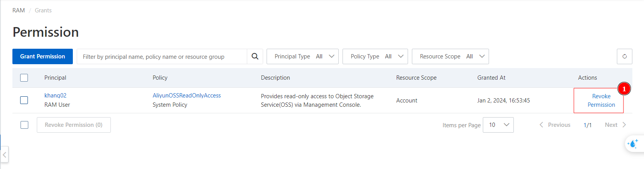Go to RAM breadcrumb

coord(19,10)
